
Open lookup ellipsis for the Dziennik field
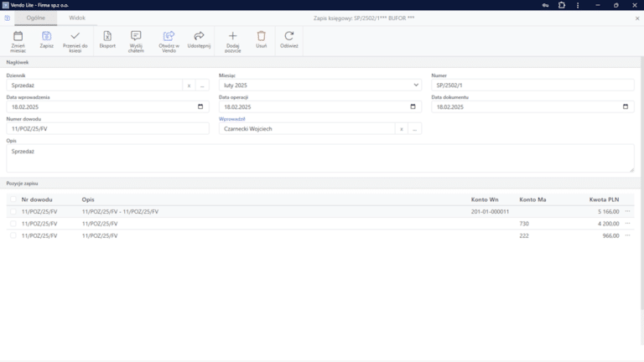click(x=202, y=85)
